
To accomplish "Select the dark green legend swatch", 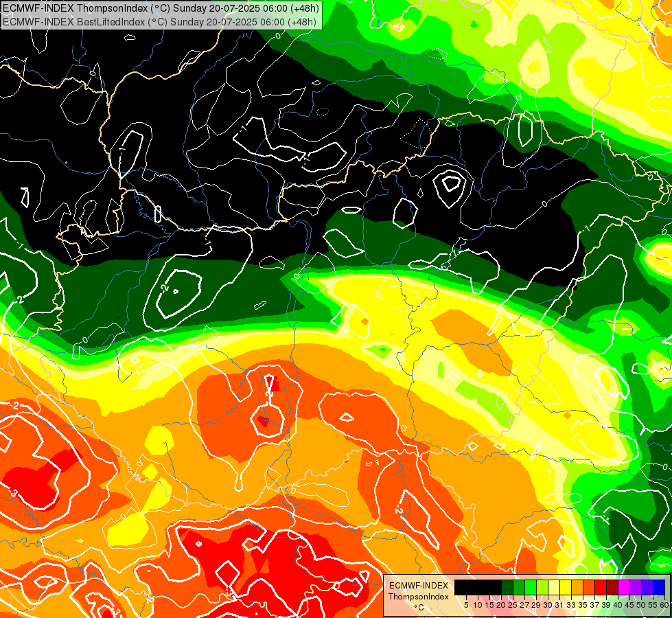I will (507, 587).
